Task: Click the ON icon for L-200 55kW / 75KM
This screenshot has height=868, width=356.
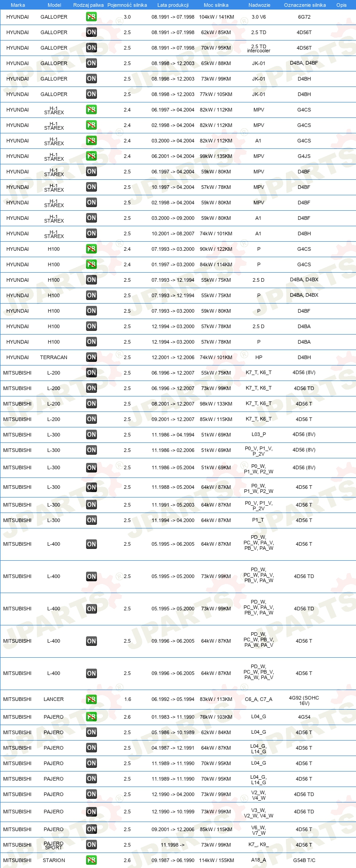Action: click(x=92, y=373)
